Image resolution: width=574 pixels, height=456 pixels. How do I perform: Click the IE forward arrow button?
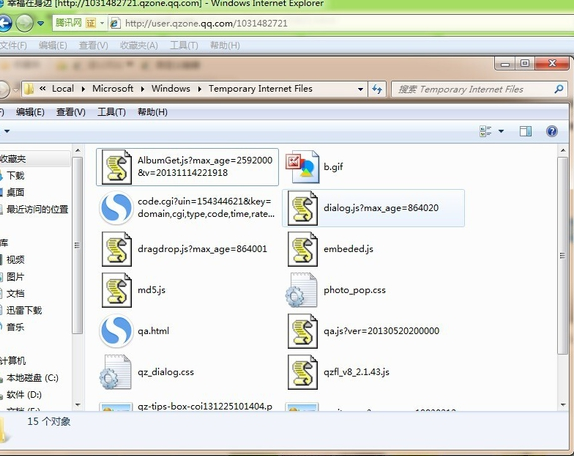(x=25, y=23)
